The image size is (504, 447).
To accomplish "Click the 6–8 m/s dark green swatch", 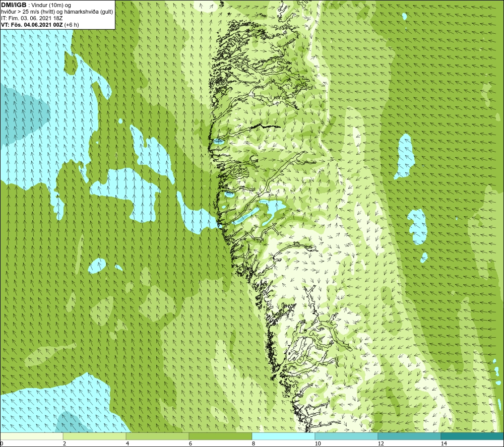I will (221, 436).
